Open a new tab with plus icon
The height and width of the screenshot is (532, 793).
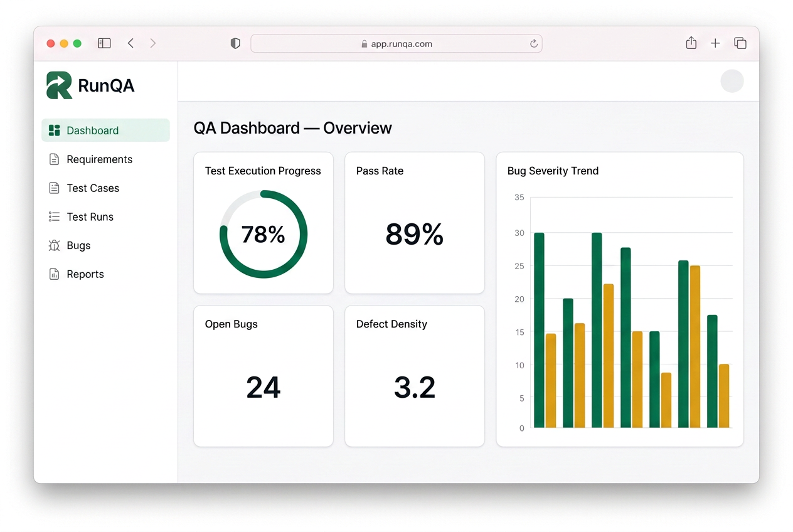(x=715, y=43)
